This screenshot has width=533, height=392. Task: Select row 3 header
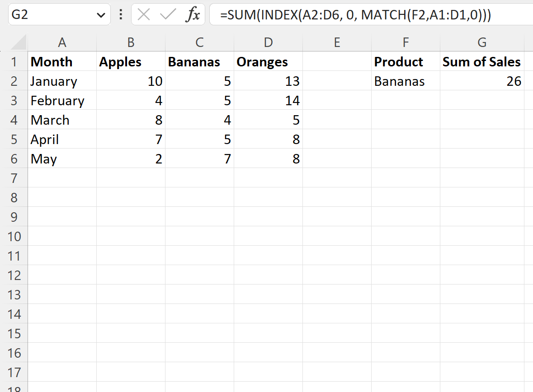pyautogui.click(x=14, y=100)
